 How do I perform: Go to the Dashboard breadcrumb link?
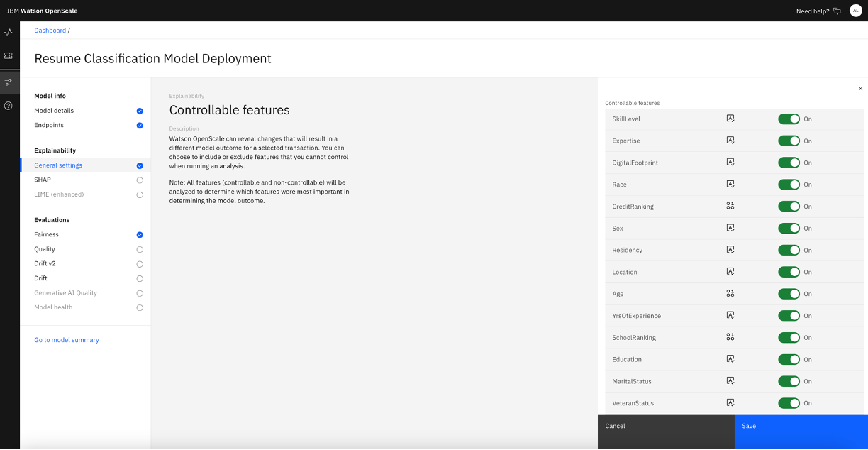pyautogui.click(x=50, y=31)
